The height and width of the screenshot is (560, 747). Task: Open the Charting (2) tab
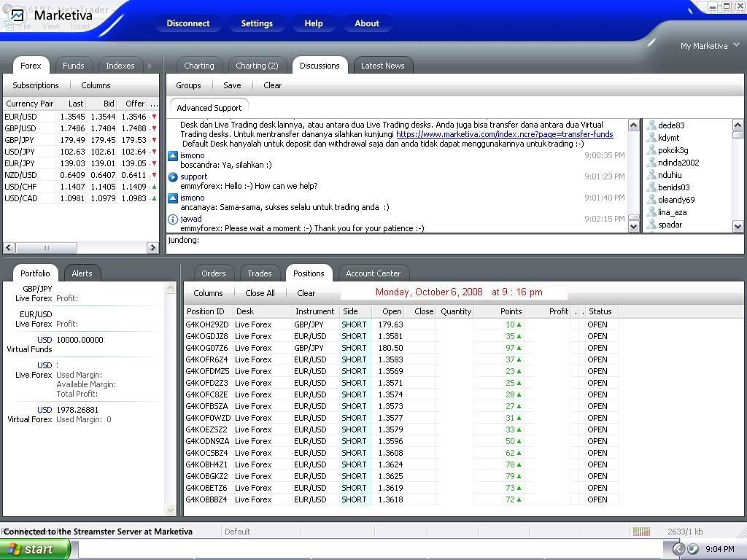click(x=257, y=66)
